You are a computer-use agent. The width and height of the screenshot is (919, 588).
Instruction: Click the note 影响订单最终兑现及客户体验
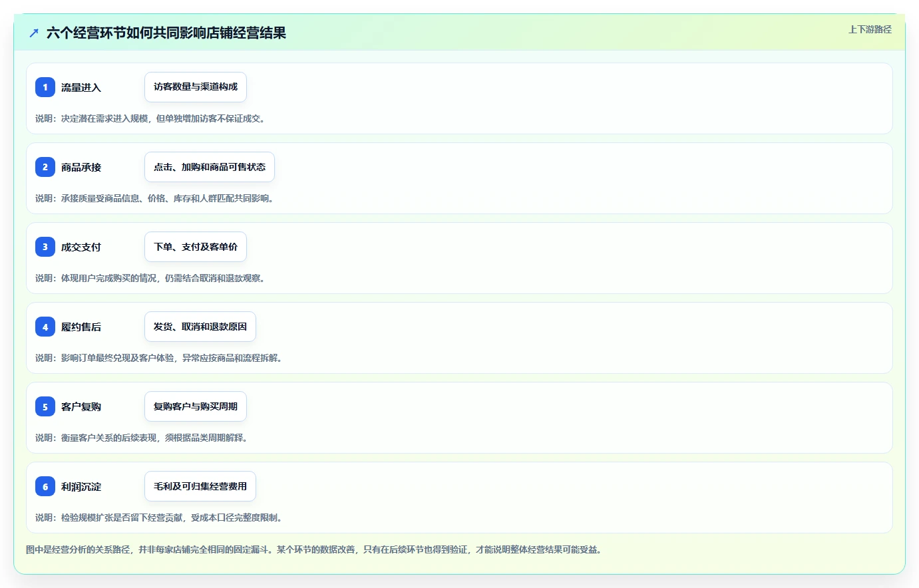pos(117,358)
